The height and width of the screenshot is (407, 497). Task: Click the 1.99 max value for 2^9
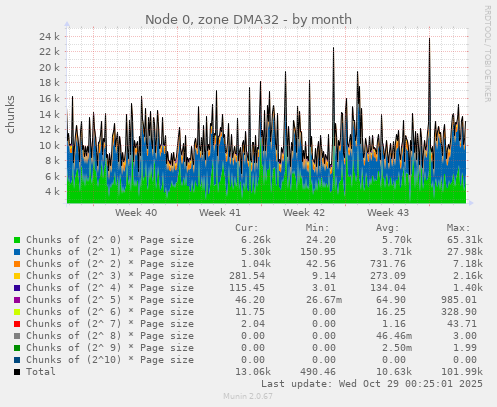pos(465,348)
